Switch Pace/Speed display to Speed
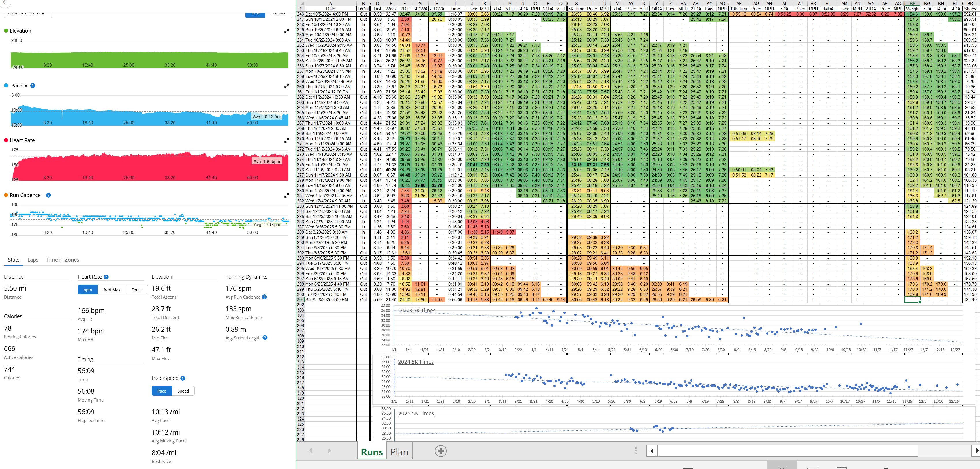The image size is (980, 469). [183, 391]
